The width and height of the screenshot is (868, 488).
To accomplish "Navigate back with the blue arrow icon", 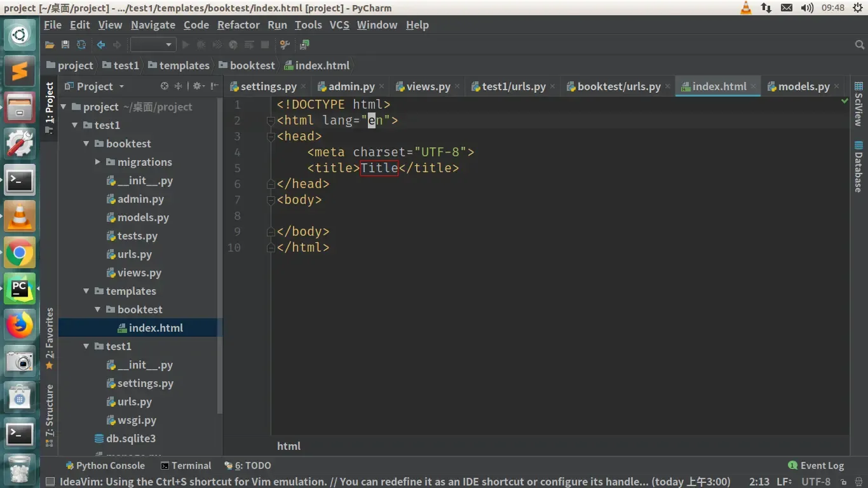I will (x=101, y=45).
